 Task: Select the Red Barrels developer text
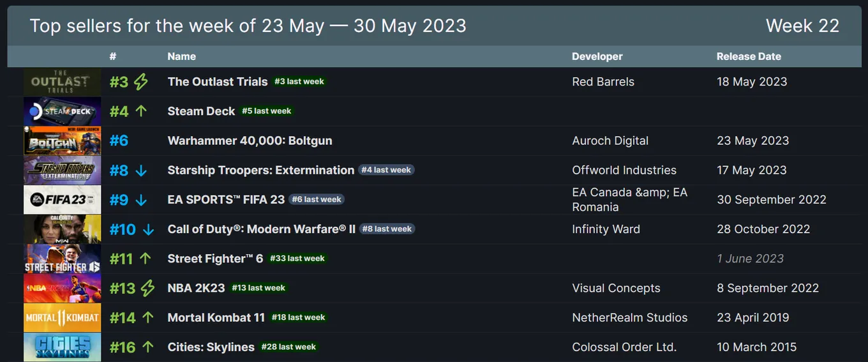pos(603,82)
